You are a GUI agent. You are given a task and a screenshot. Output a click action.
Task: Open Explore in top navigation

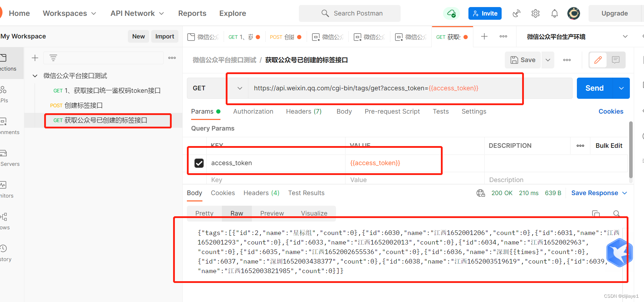pyautogui.click(x=233, y=13)
